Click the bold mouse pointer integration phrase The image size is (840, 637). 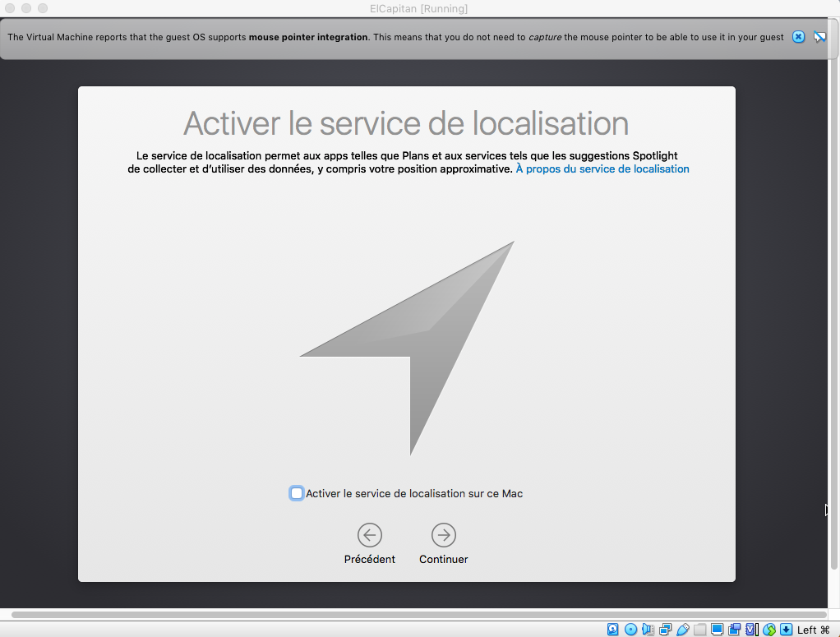coord(308,37)
